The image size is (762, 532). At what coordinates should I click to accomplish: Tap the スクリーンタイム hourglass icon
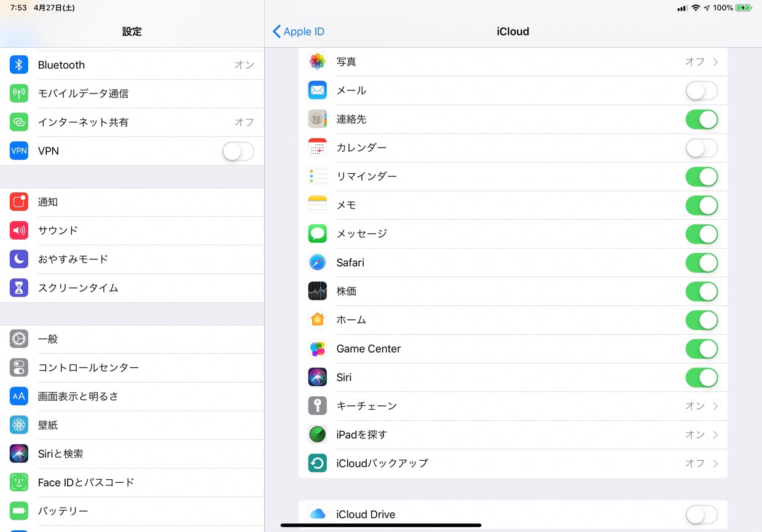click(19, 288)
